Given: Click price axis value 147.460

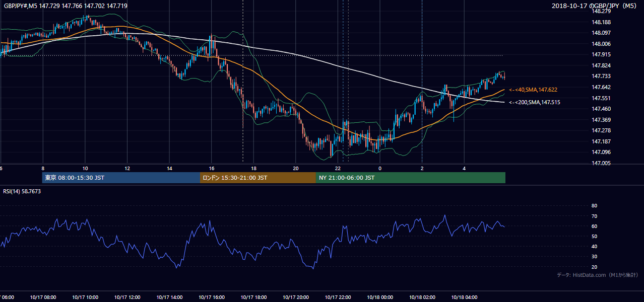Looking at the screenshot, I should click(601, 109).
